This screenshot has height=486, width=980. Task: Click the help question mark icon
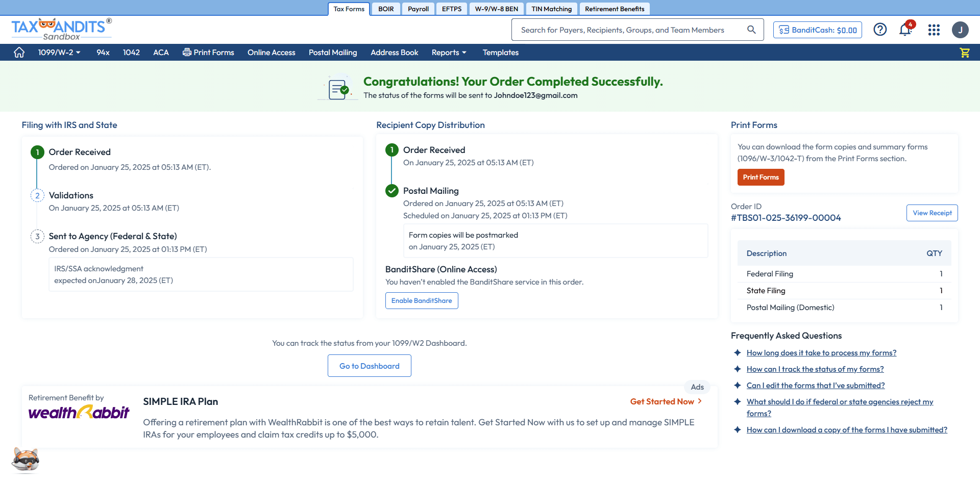coord(880,30)
